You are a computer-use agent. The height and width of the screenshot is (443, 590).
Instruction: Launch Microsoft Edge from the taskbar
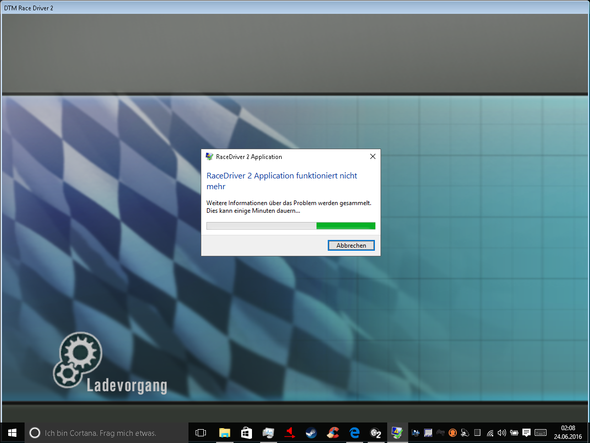(x=354, y=433)
